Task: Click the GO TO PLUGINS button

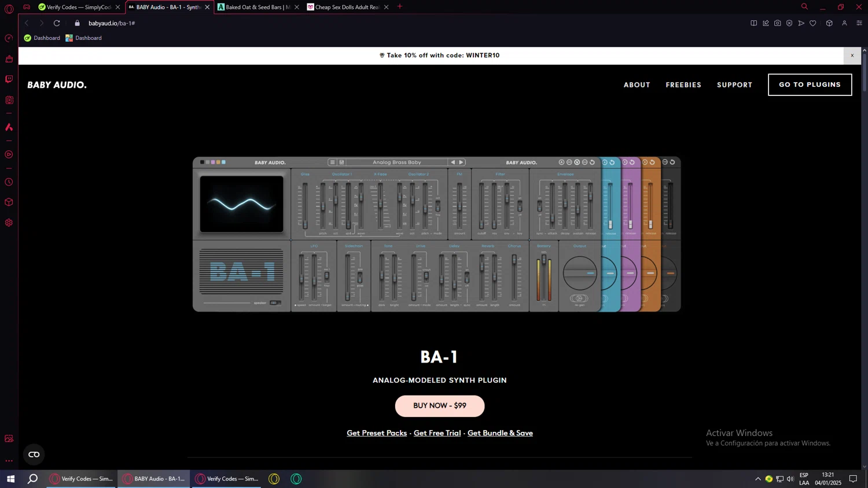Action: tap(810, 84)
